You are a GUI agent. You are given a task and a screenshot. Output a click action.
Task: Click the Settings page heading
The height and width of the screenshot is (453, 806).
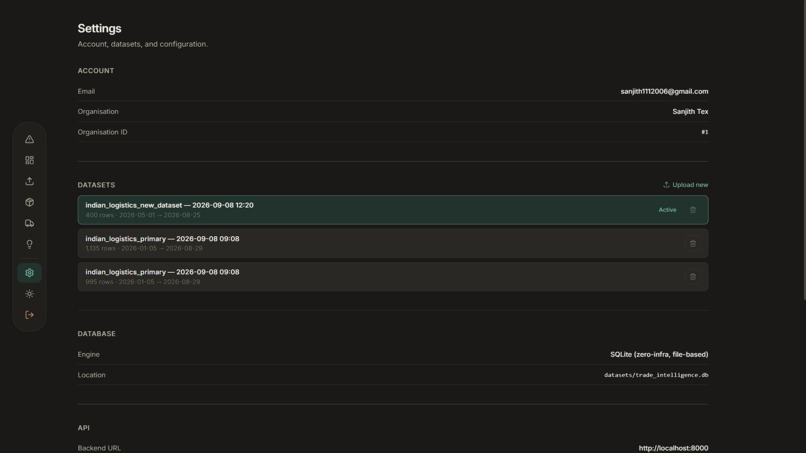[x=99, y=28]
